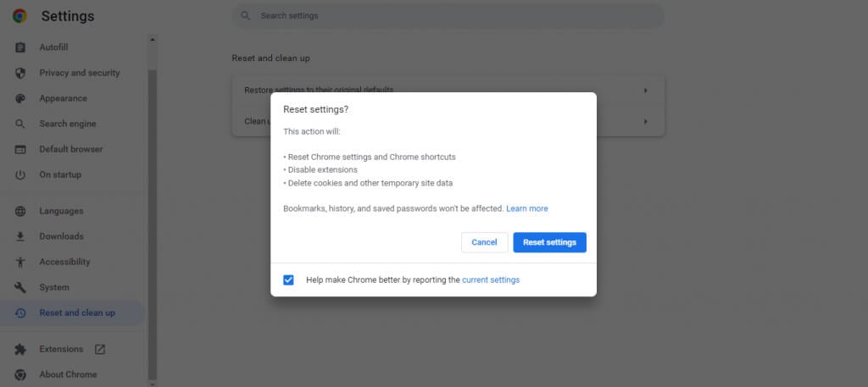Screen dimensions: 868x387
Task: Click the System wrench icon
Action: (x=20, y=287)
